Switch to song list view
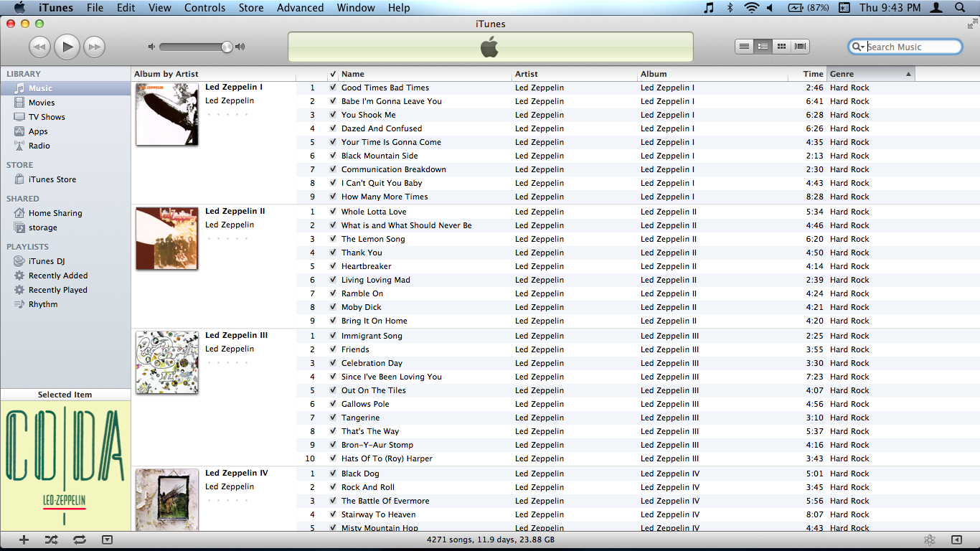The image size is (980, 551). coord(745,47)
